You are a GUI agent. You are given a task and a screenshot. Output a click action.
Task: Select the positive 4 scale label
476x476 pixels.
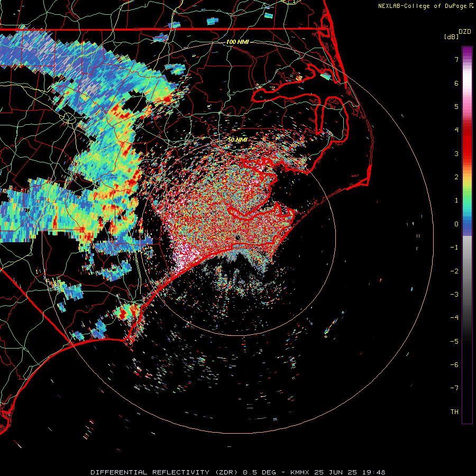[x=456, y=130]
